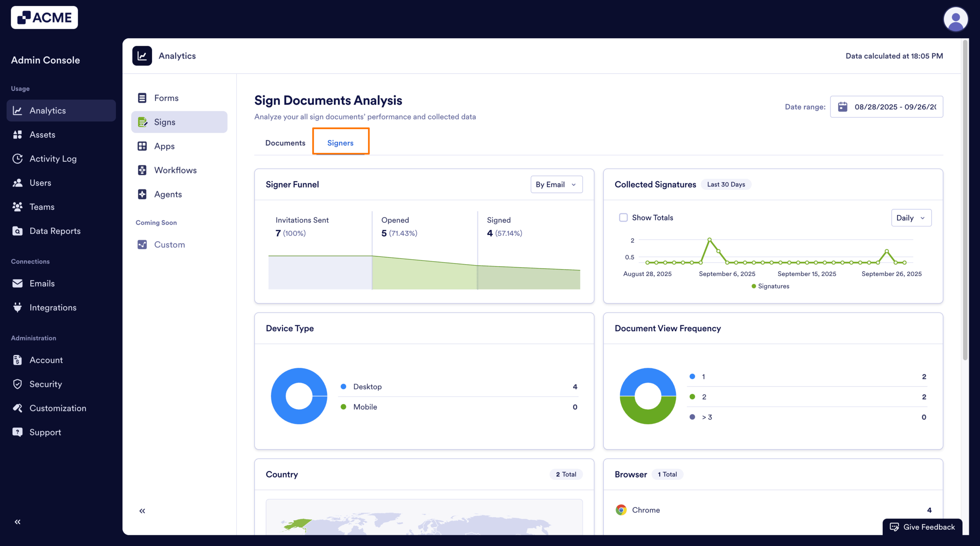Screen dimensions: 980x546
Task: Open the Daily frequency dropdown
Action: (x=911, y=217)
